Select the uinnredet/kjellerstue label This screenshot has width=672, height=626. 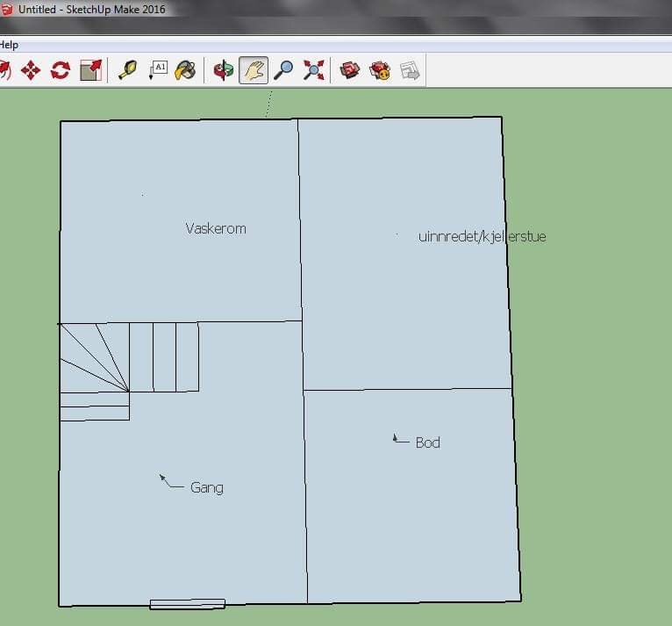[482, 236]
